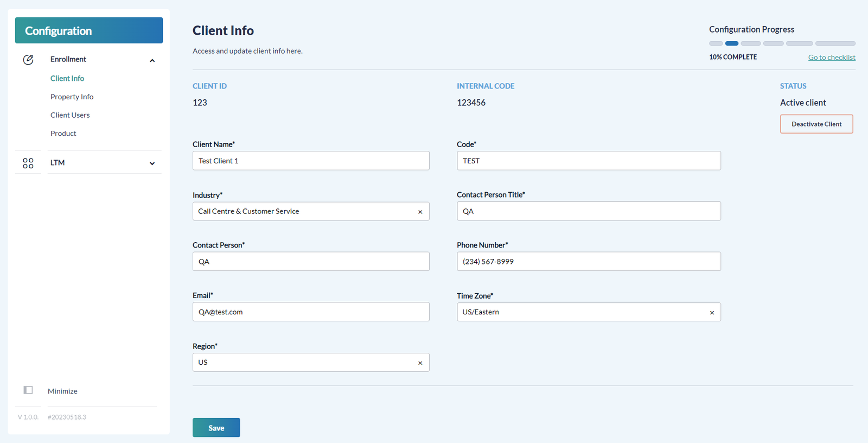The height and width of the screenshot is (443, 868).
Task: Click the Email input field
Action: [x=311, y=312]
